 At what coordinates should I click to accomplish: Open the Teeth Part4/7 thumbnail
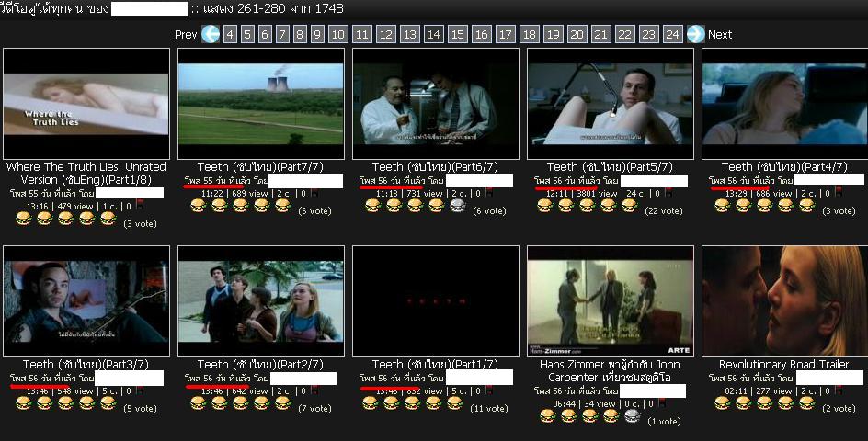tap(784, 104)
